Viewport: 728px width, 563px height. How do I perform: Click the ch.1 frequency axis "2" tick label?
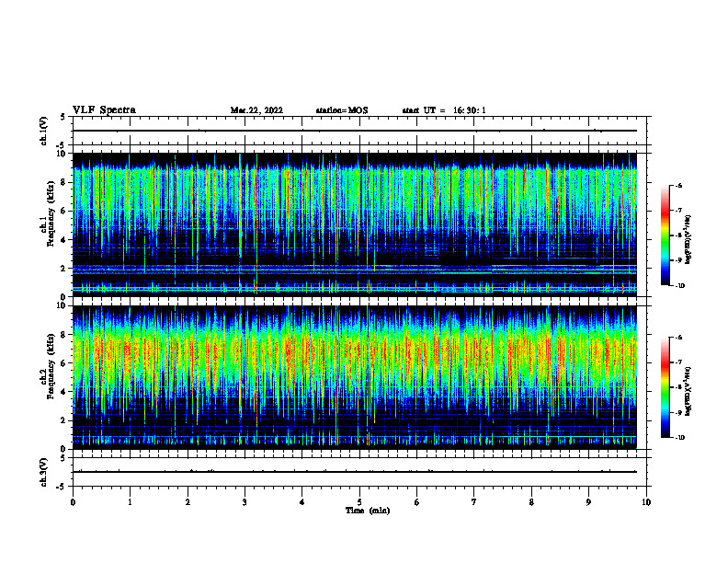click(x=64, y=269)
